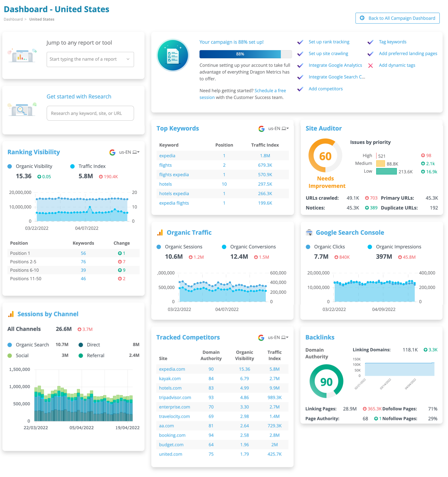Click booking.com competitor link
This screenshot has height=477, width=448.
tap(172, 435)
